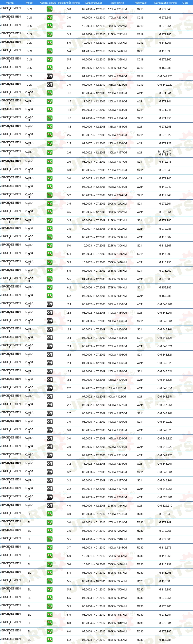Click the 450kW / 612KM power cell
Viewport: 193px width, 644px height.
pyautogui.click(x=117, y=623)
